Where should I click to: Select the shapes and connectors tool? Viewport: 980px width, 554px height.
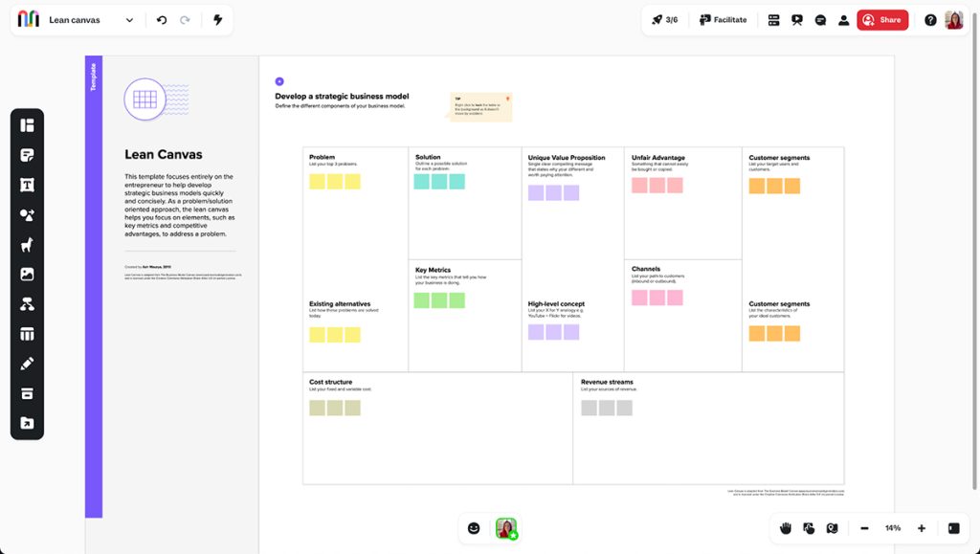point(27,214)
